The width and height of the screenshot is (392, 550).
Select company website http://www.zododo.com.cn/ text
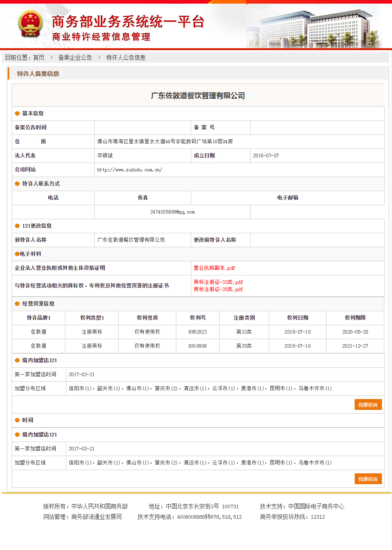click(x=129, y=169)
